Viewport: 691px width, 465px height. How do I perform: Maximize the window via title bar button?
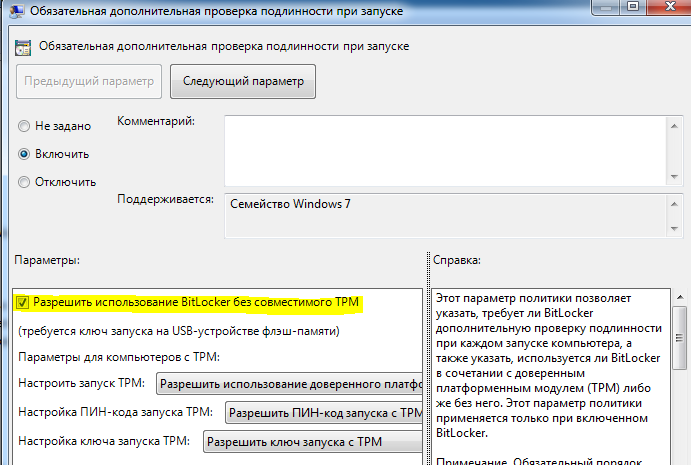click(x=633, y=7)
